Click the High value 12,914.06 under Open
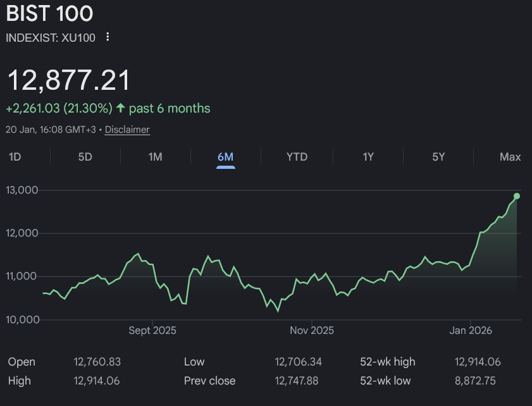 [97, 381]
